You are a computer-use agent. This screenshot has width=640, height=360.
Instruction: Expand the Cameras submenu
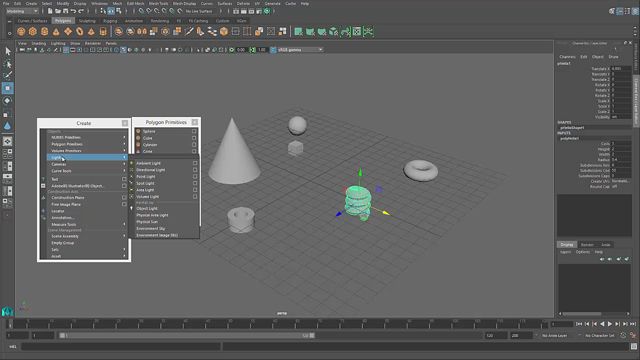point(87,164)
